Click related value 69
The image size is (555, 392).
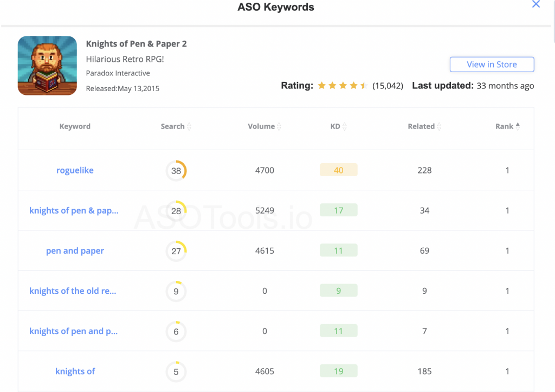tap(424, 250)
